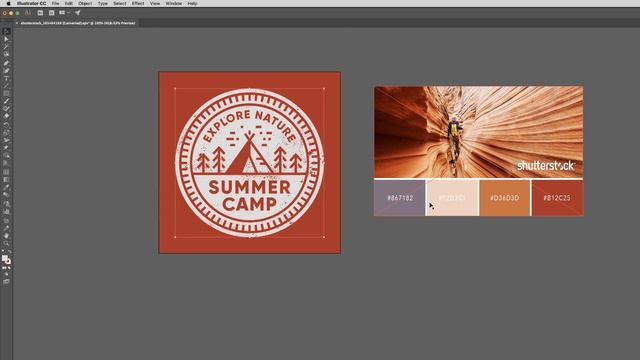Open the Edit menu
640x360 pixels.
click(x=69, y=3)
